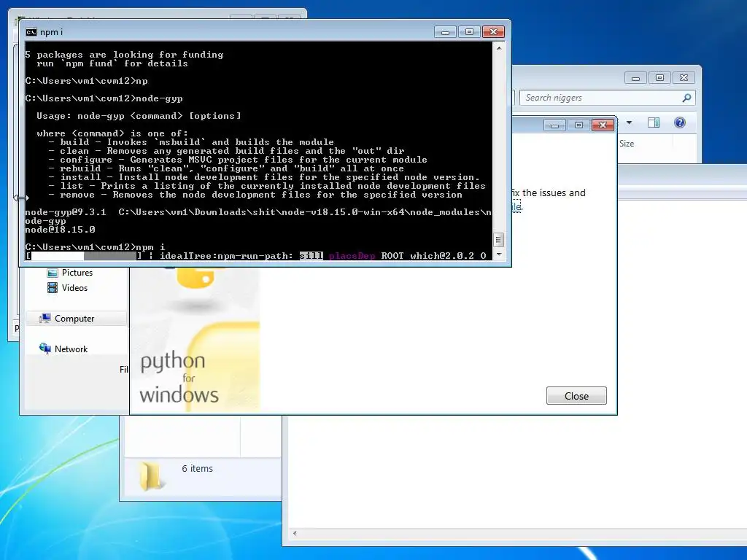Close the rear Explorer window
The height and width of the screenshot is (560, 747).
(684, 77)
